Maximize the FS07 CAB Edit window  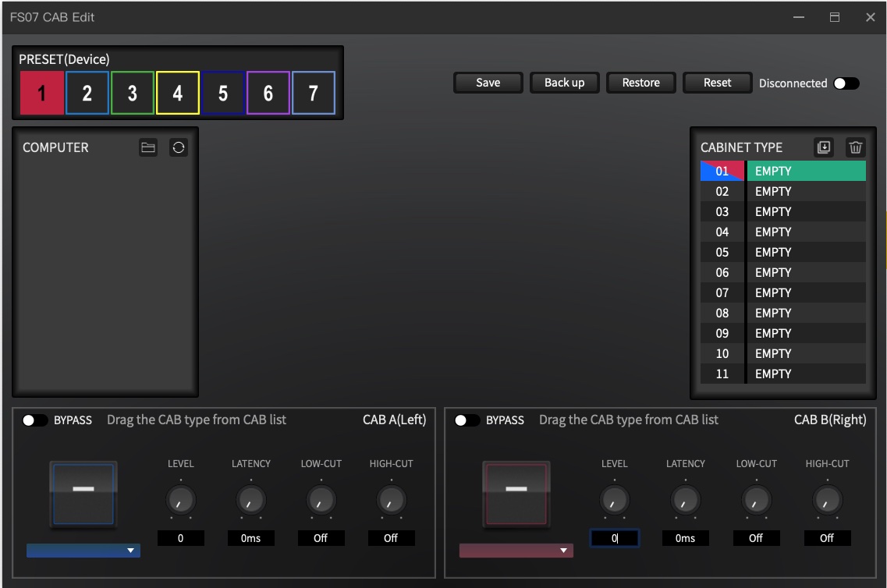tap(835, 17)
